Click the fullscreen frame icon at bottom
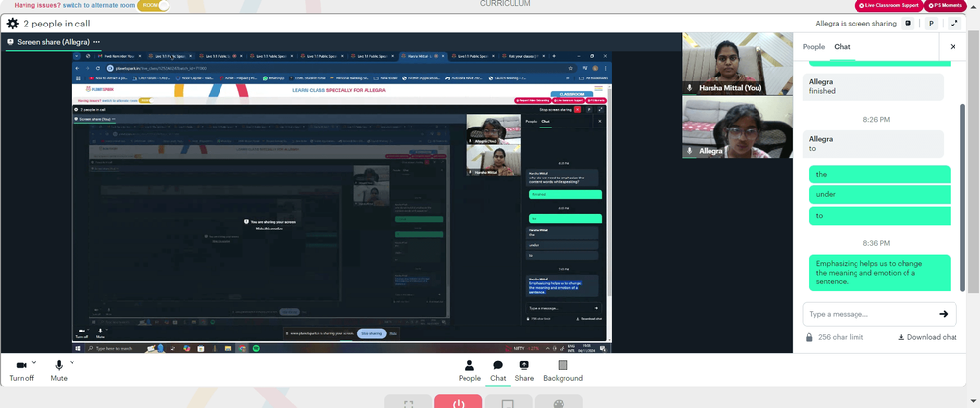Image resolution: width=980 pixels, height=408 pixels. (x=408, y=402)
